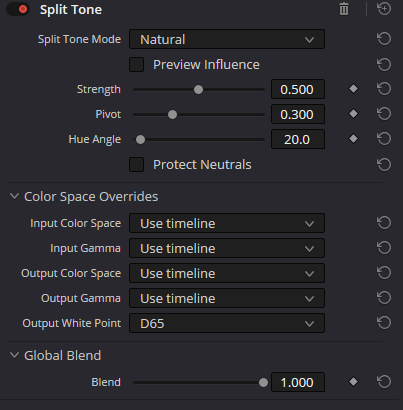Viewport: 403px width, 410px height.
Task: Add keyframe diamond for Pivot
Action: (x=353, y=114)
